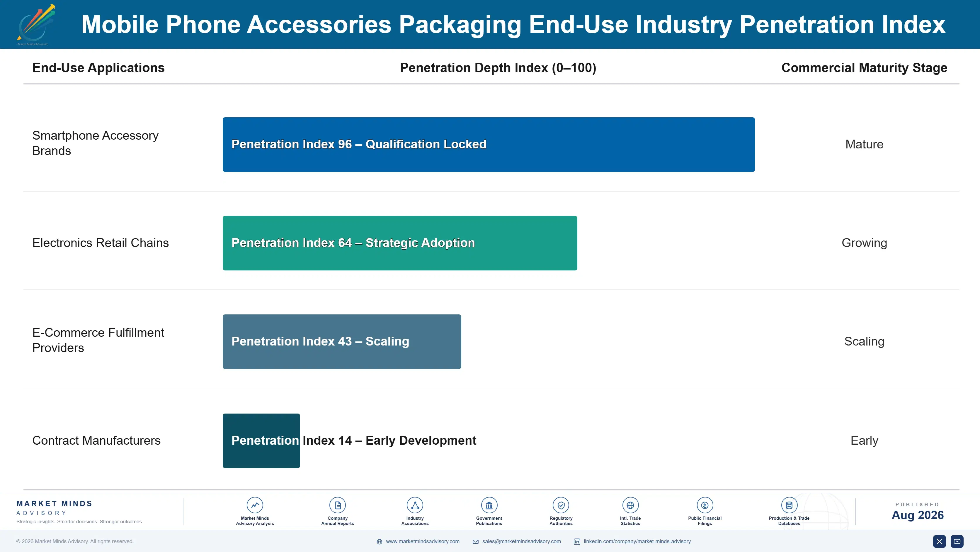Click the envelope icon beside sales email
The width and height of the screenshot is (980, 552).
[476, 541]
